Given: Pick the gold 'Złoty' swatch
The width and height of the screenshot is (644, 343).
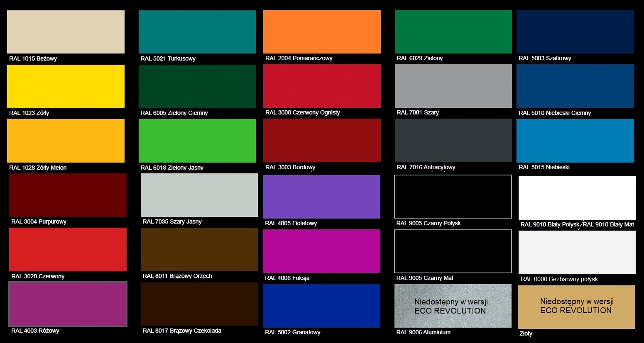Looking at the screenshot, I should 576,307.
